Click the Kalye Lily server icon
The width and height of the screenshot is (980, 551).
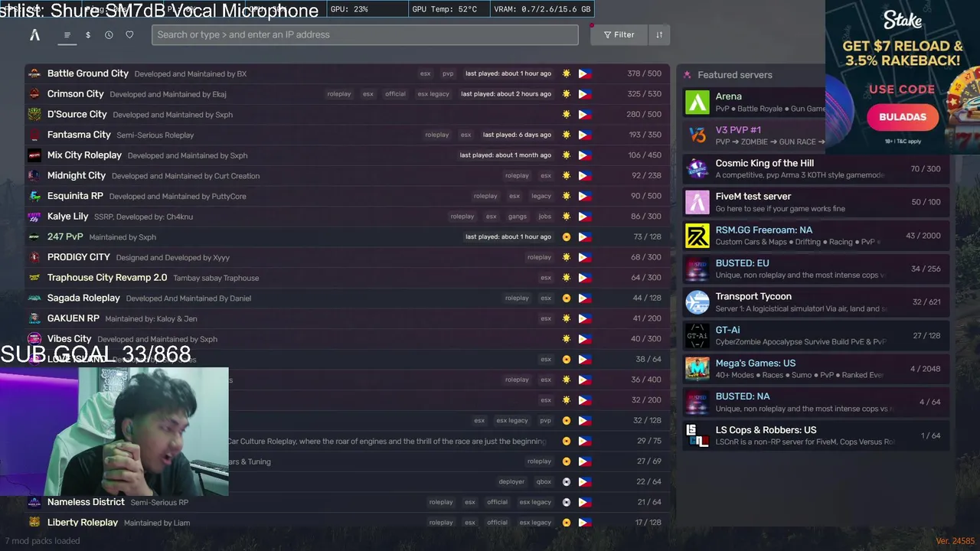point(34,217)
